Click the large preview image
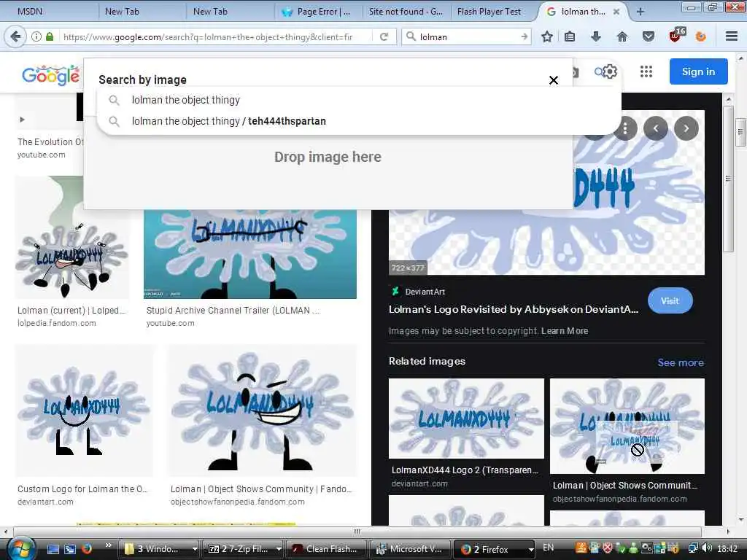The image size is (747, 560). click(546, 192)
